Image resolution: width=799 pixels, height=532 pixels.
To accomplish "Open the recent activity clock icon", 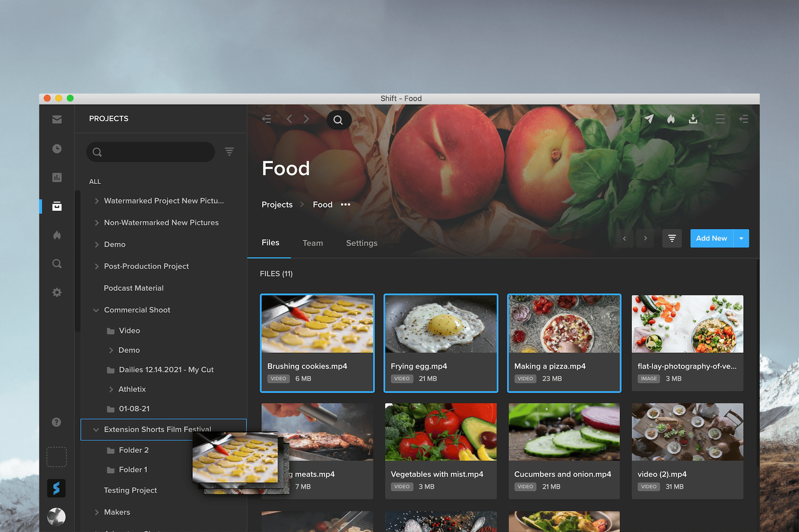I will coord(57,148).
